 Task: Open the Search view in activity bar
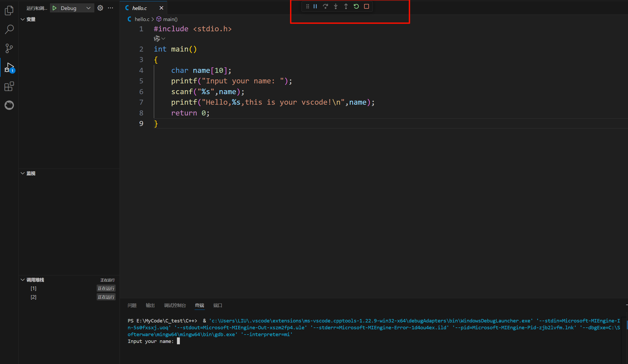pyautogui.click(x=9, y=29)
